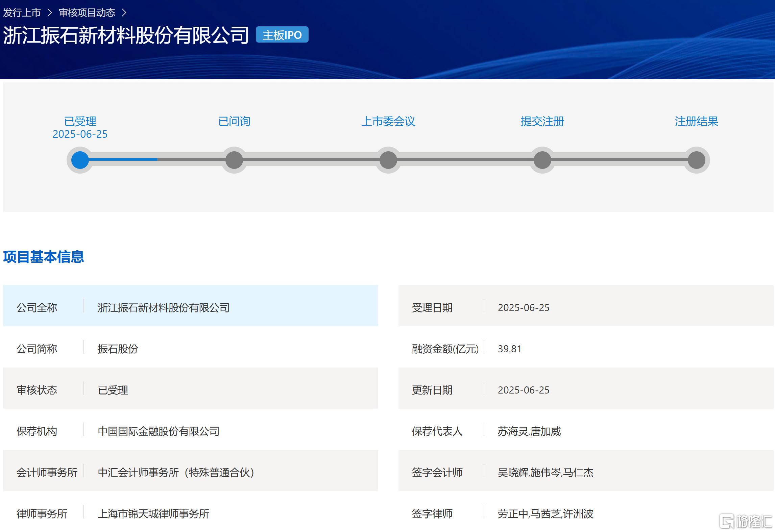Viewport: 775px width, 532px height.
Task: Select the 苏海灵,唐加威 representatives value
Action: pyautogui.click(x=529, y=431)
